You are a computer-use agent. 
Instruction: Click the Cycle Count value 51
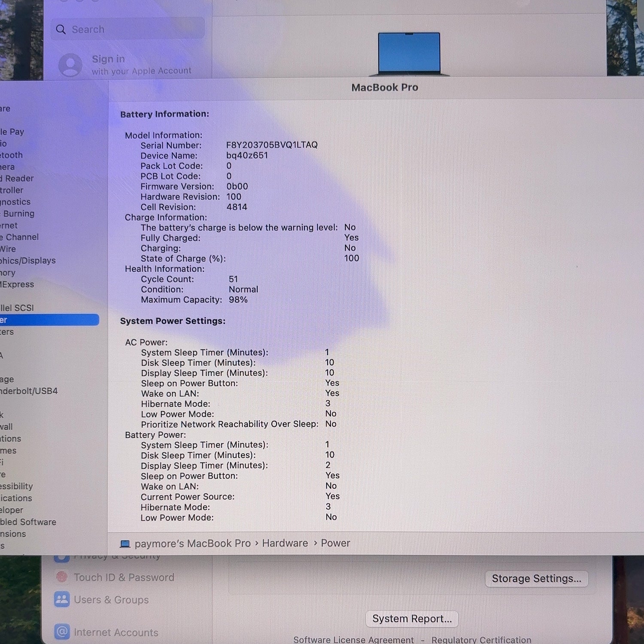point(234,279)
